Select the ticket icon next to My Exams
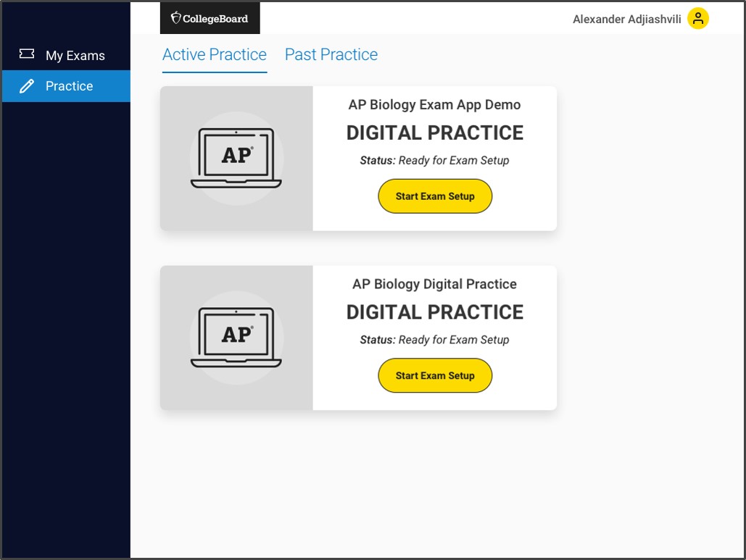This screenshot has width=746, height=560. 27,53
